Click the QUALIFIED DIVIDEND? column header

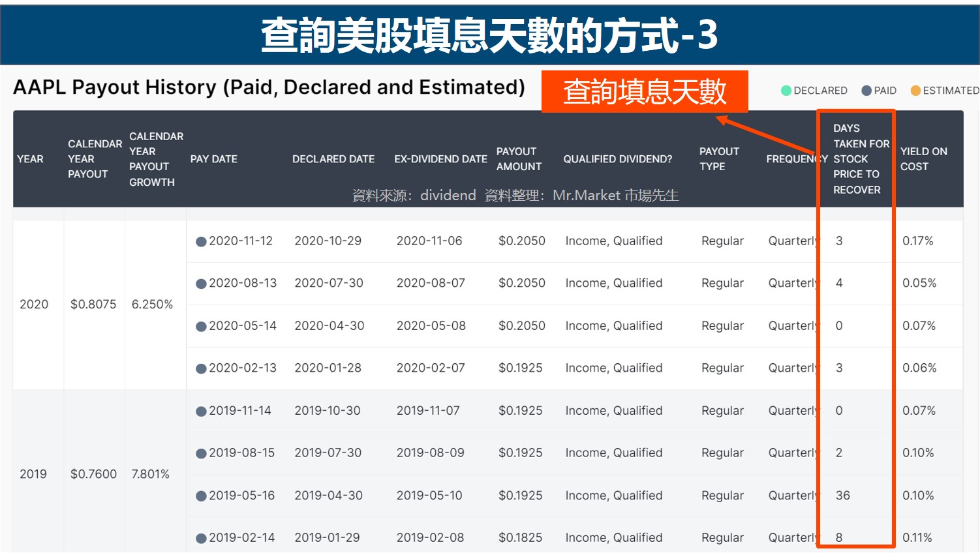click(x=618, y=159)
